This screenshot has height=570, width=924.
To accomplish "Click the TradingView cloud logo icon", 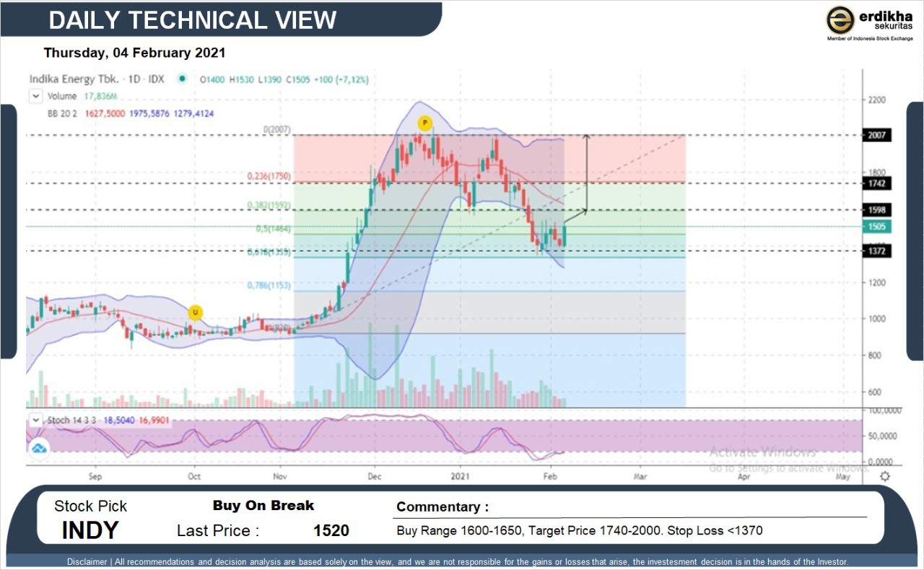I will pyautogui.click(x=38, y=448).
